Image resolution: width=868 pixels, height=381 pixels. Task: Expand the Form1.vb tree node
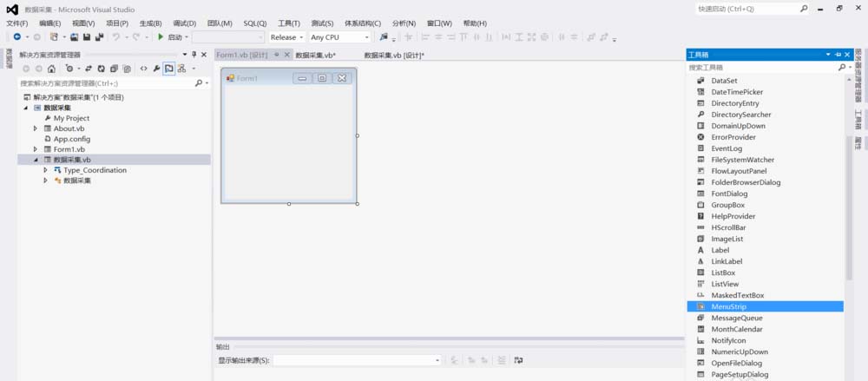tap(36, 149)
